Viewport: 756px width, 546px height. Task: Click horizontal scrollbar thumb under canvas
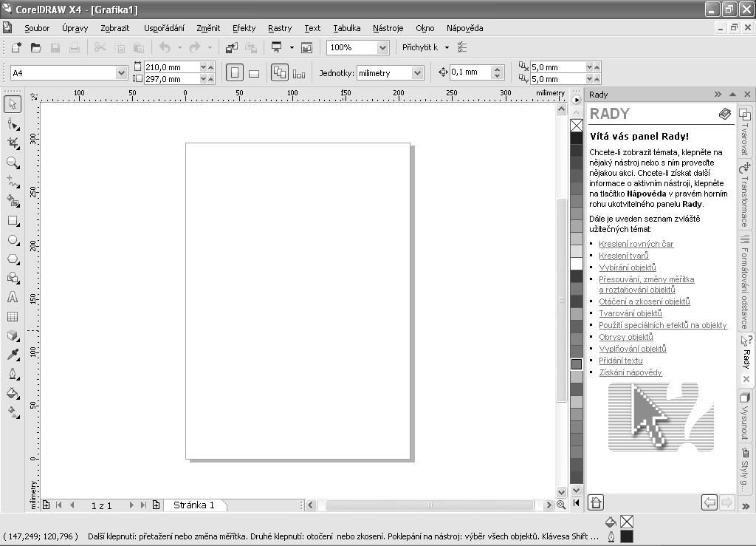coord(429,505)
